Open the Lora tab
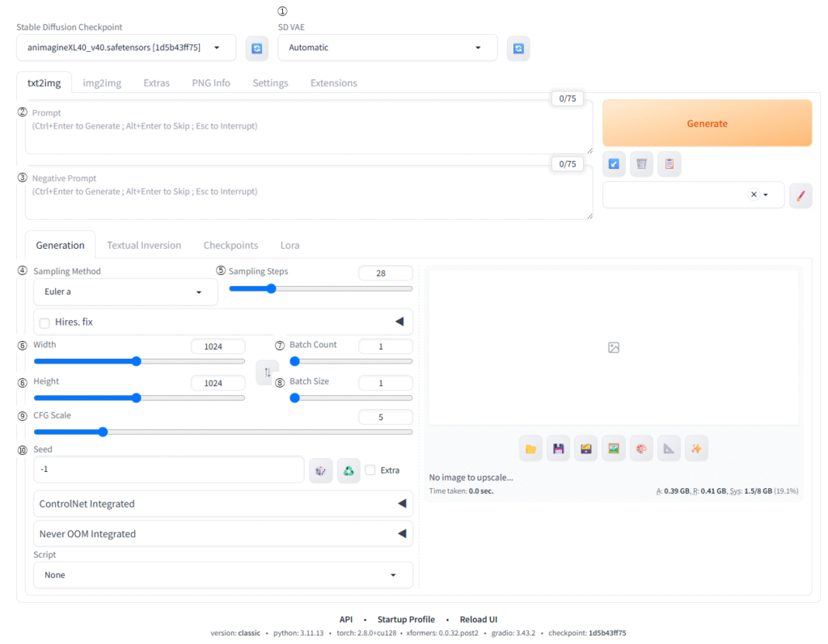828x644 pixels. [289, 245]
